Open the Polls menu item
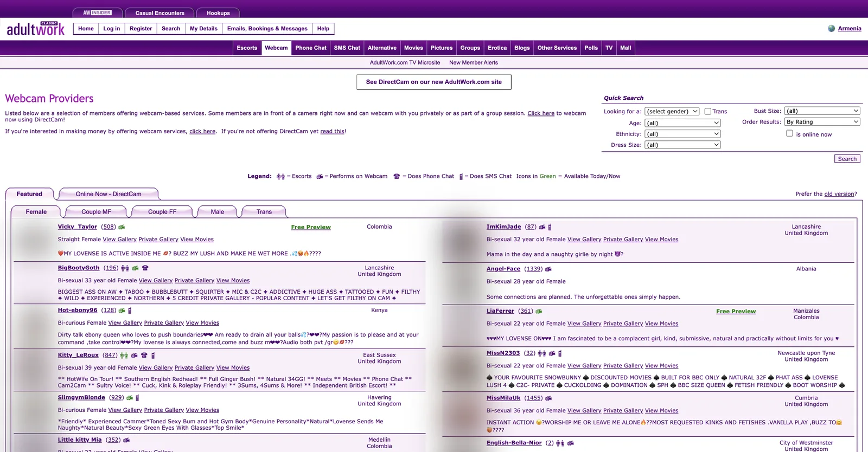 pos(591,48)
